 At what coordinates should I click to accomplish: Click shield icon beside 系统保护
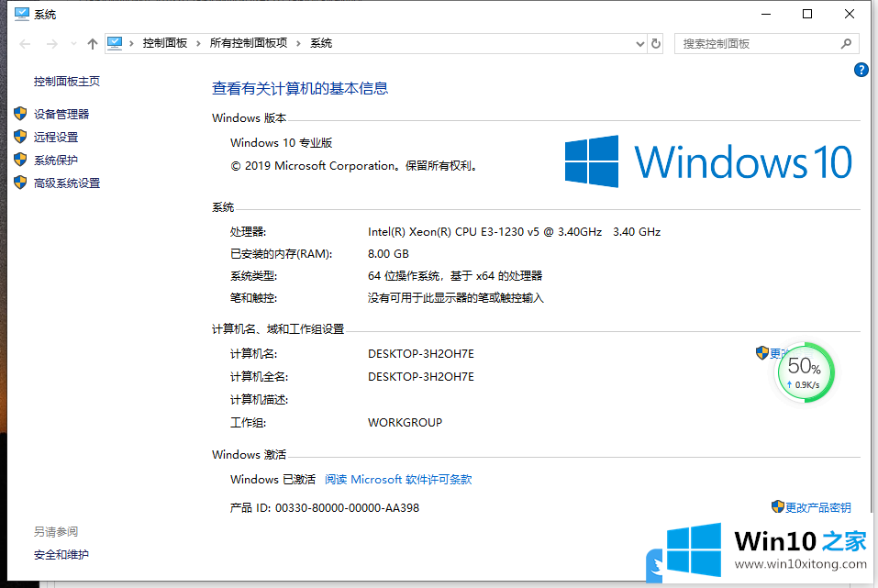tap(20, 160)
